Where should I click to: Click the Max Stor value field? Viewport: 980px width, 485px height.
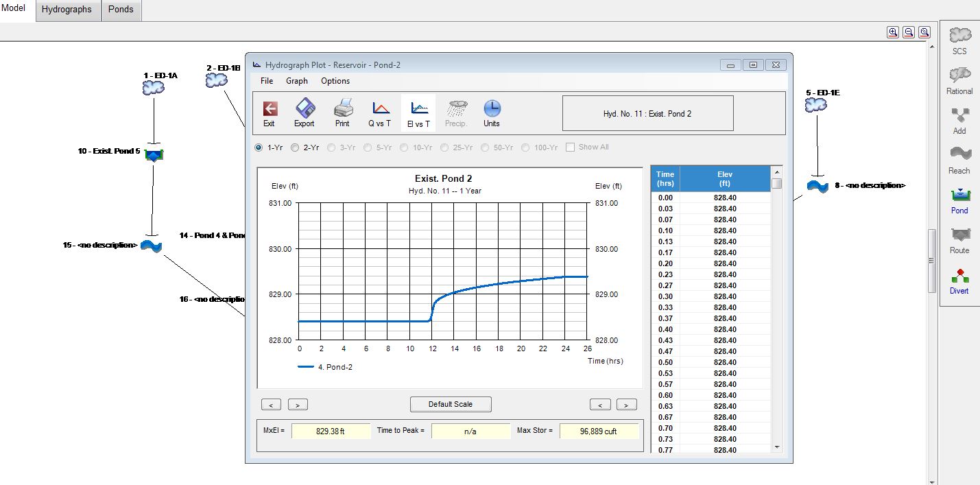tap(599, 431)
